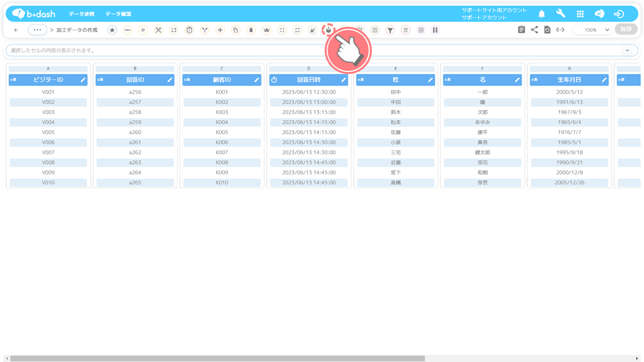Screen dimensions: 644x362
Task: Click the plus add icon in toolbar
Action: (x=220, y=30)
